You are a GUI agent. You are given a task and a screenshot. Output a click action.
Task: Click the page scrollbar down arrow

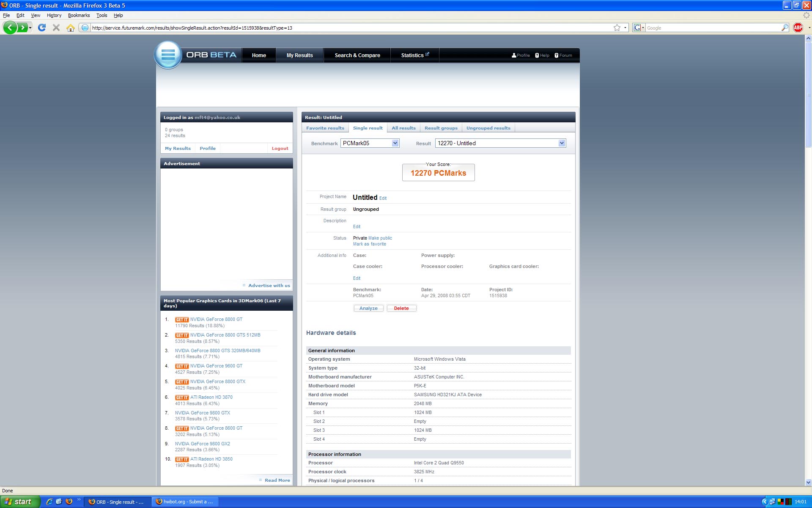pyautogui.click(x=808, y=482)
